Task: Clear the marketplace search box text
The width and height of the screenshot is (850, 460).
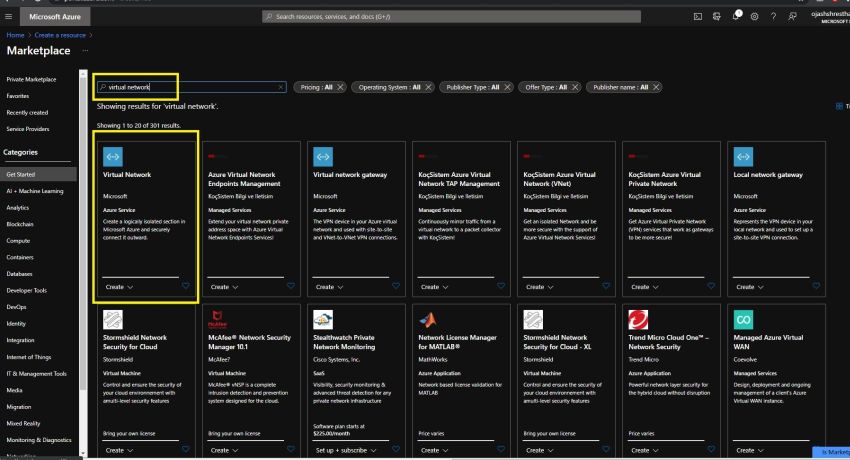Action: [x=281, y=87]
